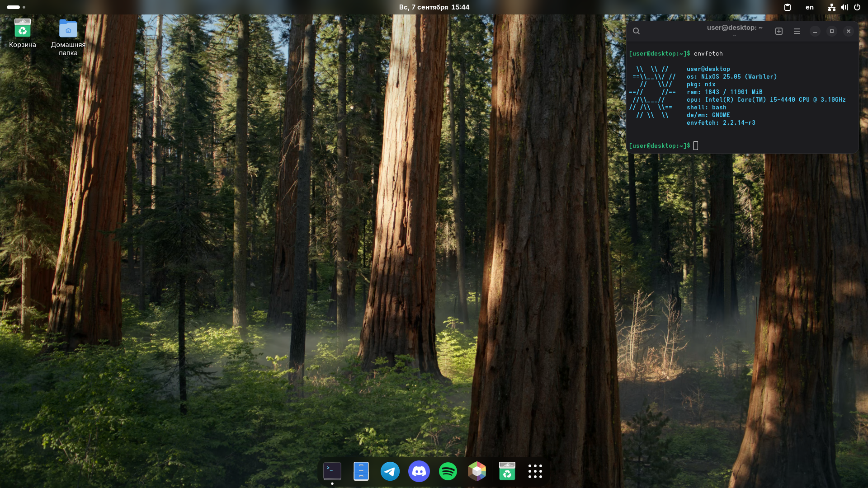Click the terminal icon in dock

[332, 471]
